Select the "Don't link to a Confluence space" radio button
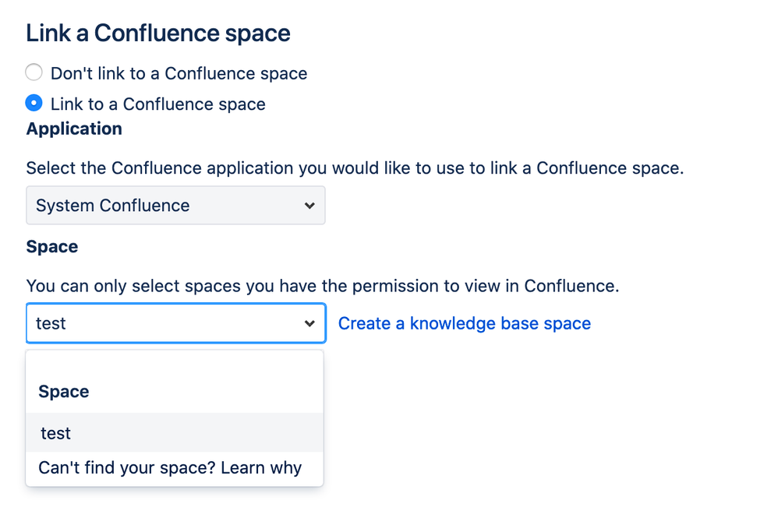The height and width of the screenshot is (532, 778). coord(34,73)
